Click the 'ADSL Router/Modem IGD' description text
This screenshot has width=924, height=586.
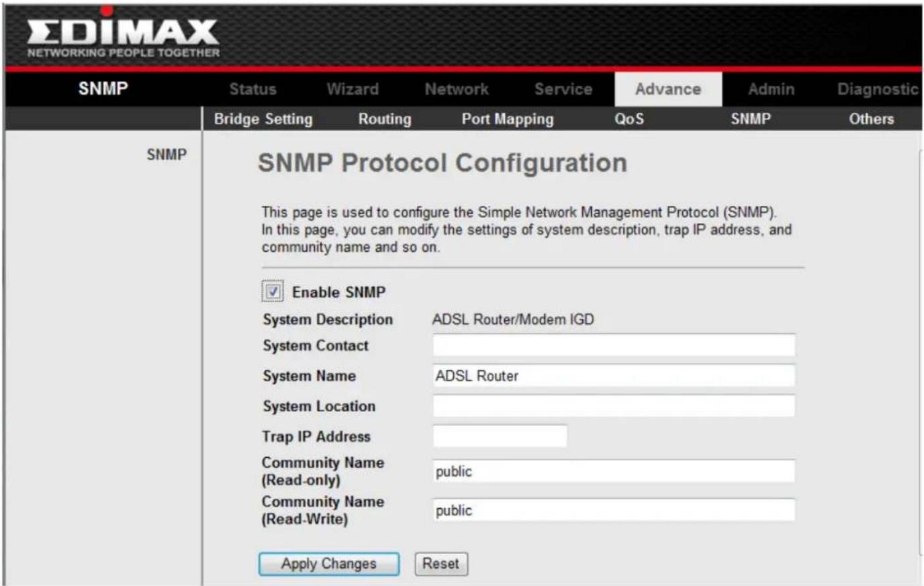[513, 320]
